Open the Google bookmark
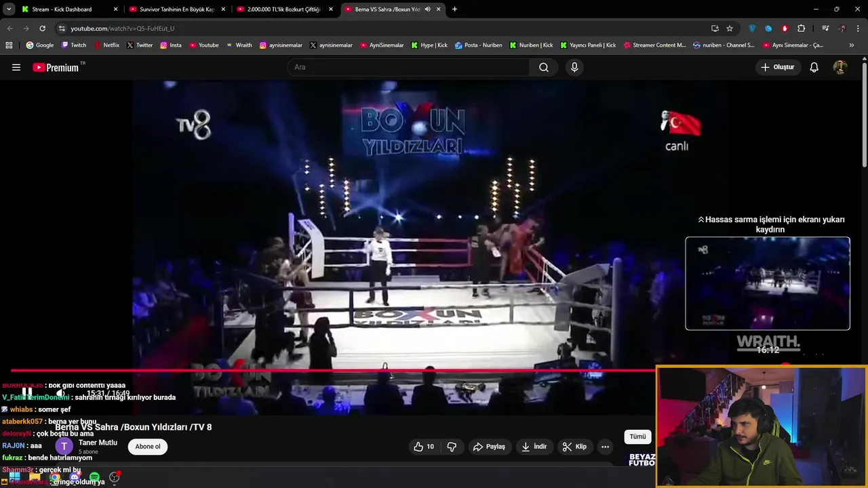868x488 pixels. pos(40,45)
